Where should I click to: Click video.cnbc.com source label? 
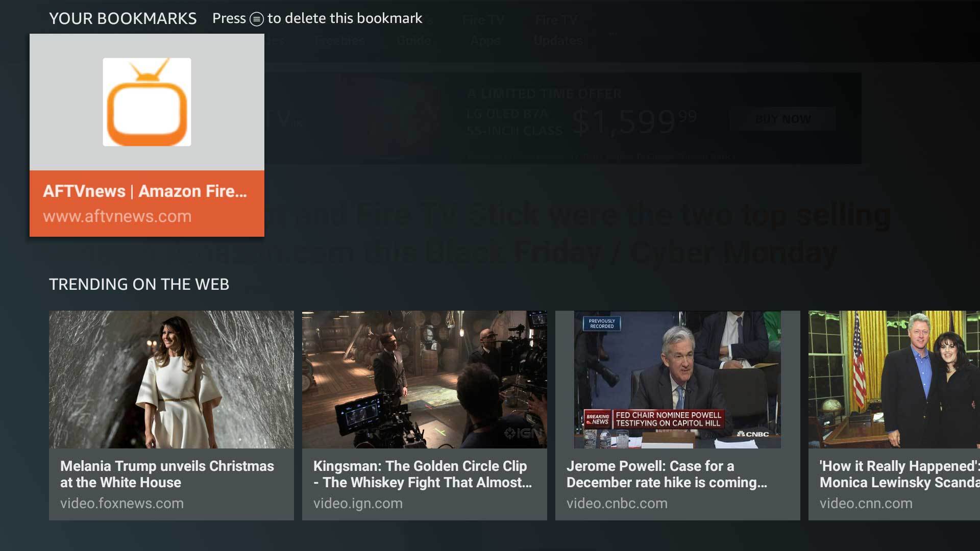coord(617,504)
